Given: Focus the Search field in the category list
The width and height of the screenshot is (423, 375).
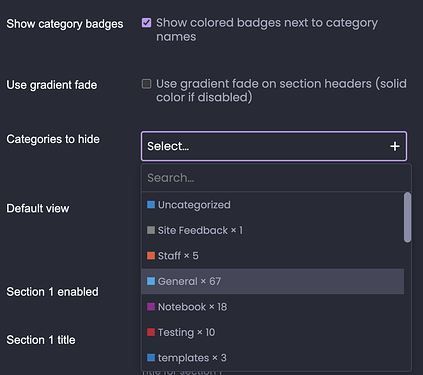Looking at the screenshot, I should [x=276, y=178].
